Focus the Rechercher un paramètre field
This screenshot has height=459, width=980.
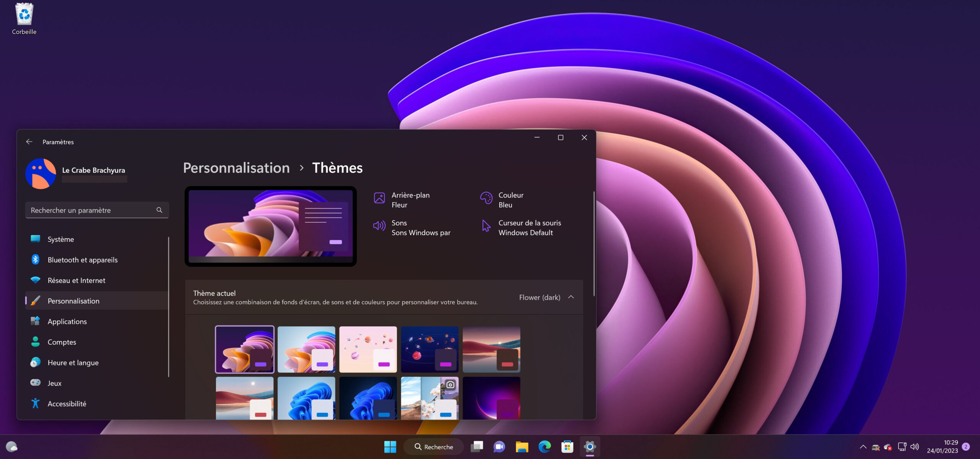click(97, 210)
